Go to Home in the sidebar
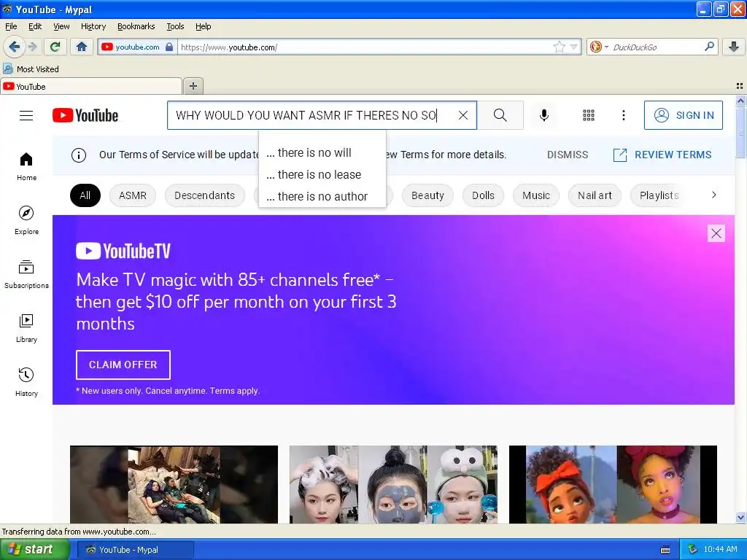747x560 pixels. 26,167
